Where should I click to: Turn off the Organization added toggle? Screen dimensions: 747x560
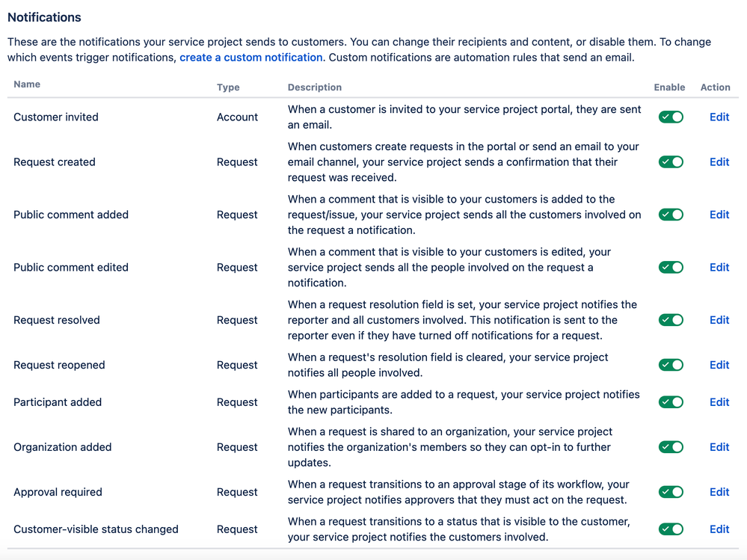[670, 446]
